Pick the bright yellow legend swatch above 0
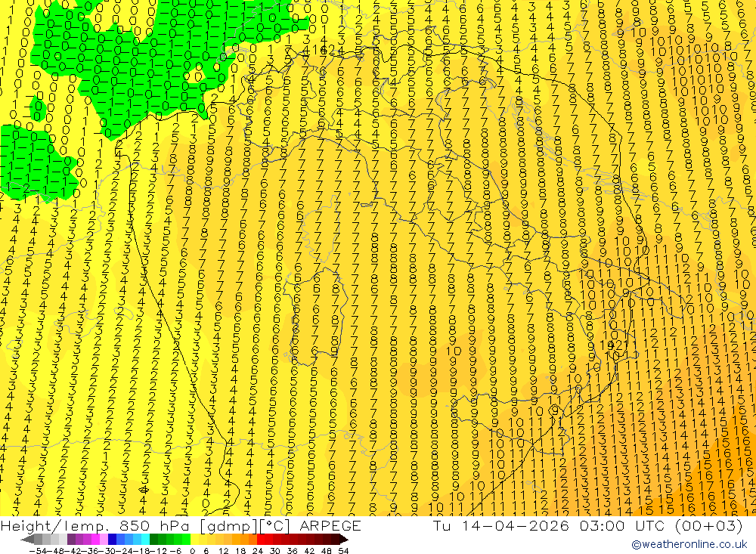The height and width of the screenshot is (554, 756). coord(195,540)
